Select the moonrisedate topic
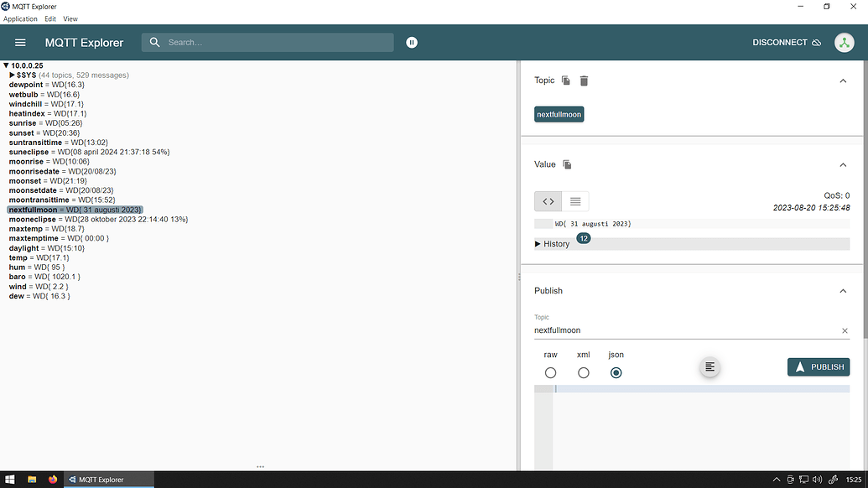This screenshot has height=488, width=868. click(x=63, y=172)
